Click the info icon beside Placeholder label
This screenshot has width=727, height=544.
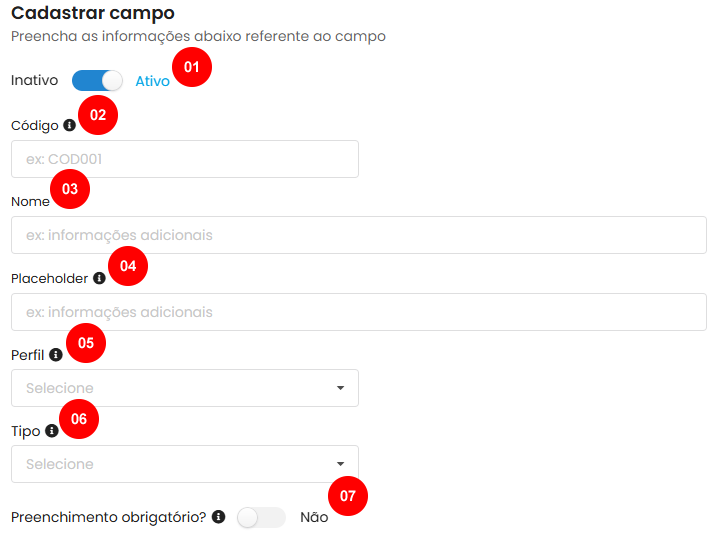coord(99,278)
